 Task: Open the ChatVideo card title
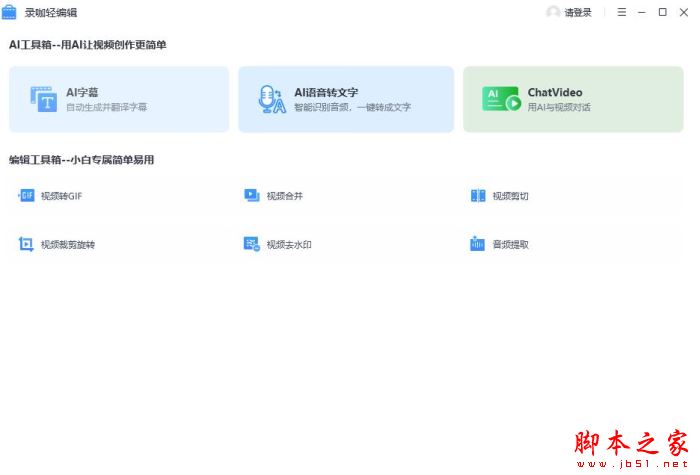555,92
